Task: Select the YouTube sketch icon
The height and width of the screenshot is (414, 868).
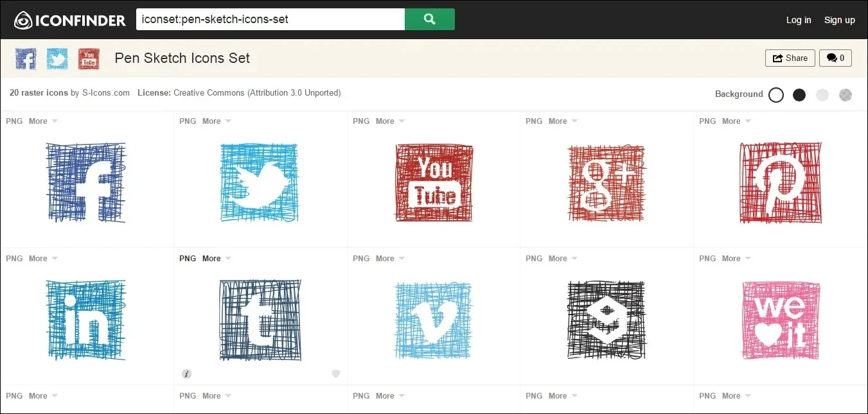Action: click(434, 183)
